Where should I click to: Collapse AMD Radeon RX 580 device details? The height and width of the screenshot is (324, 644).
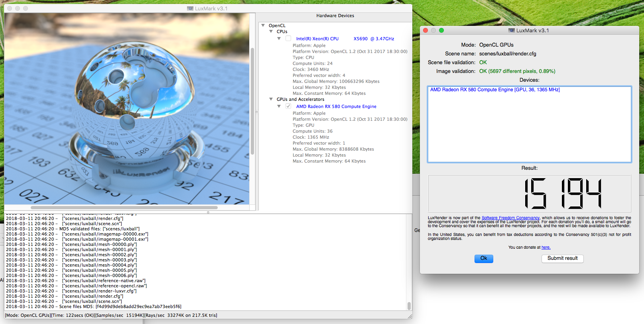[279, 106]
